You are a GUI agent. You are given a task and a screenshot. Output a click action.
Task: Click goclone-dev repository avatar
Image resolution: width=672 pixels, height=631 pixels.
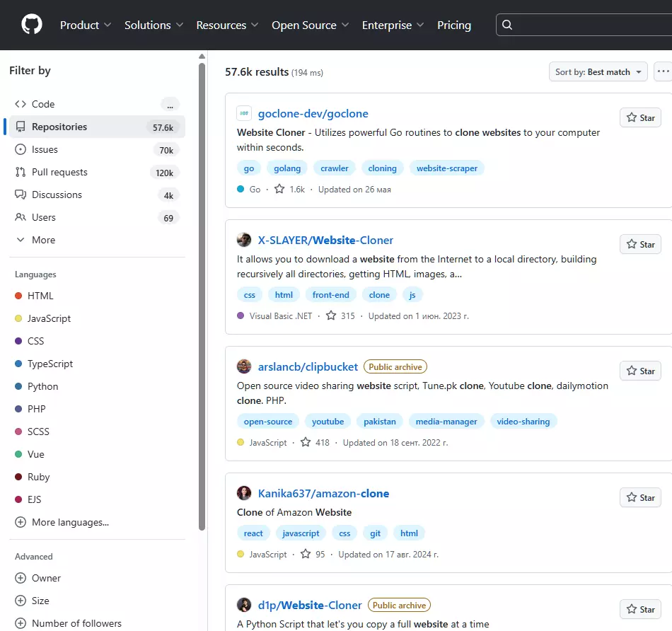(x=244, y=114)
